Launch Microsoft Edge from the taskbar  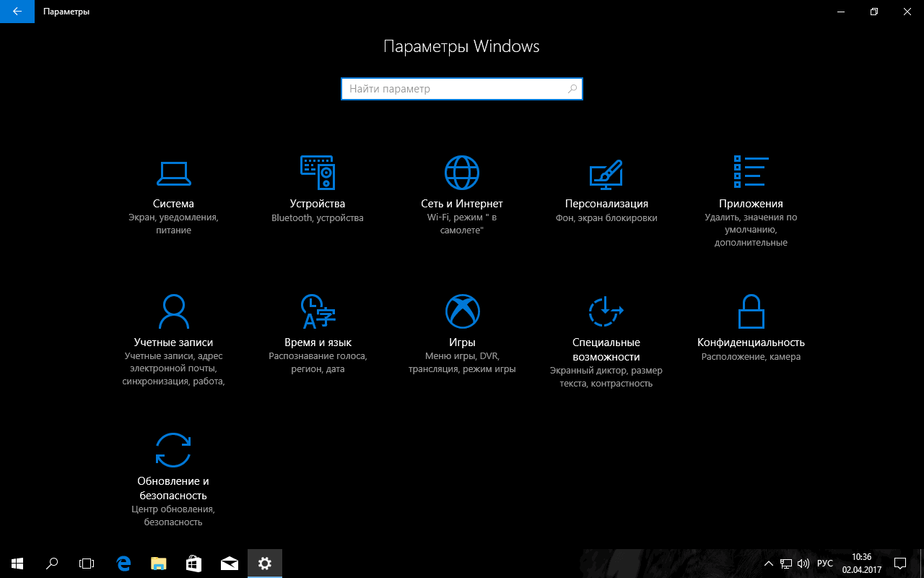(x=123, y=564)
